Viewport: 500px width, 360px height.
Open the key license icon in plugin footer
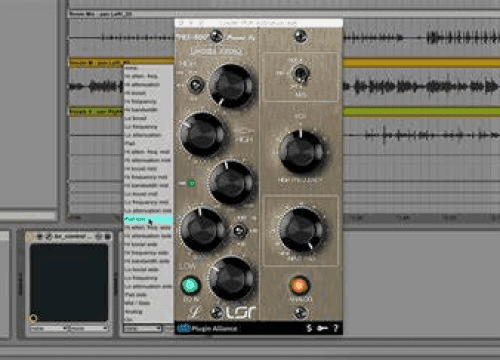(x=322, y=328)
